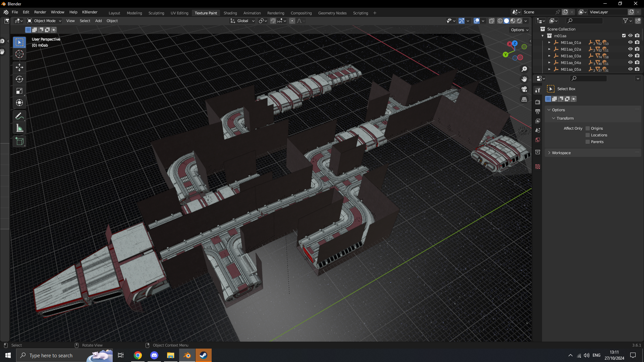Image resolution: width=644 pixels, height=362 pixels.
Task: Collapse the m01aa collection
Action: (542, 36)
